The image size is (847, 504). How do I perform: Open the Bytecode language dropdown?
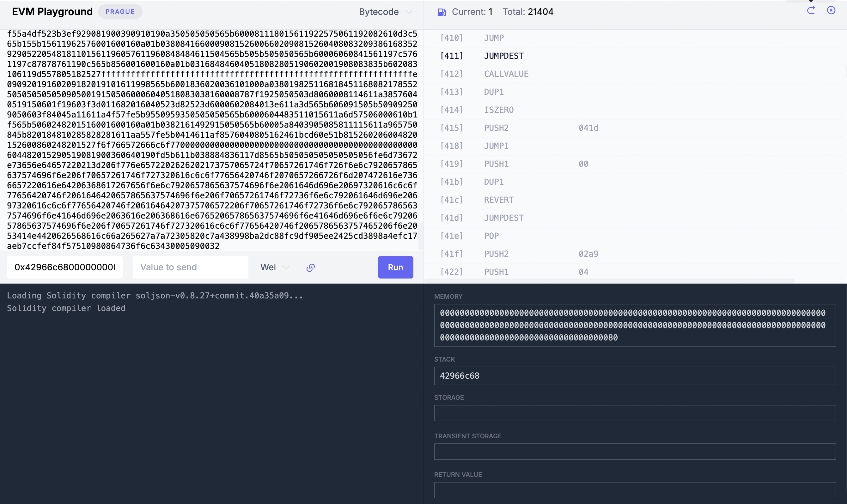(x=379, y=12)
